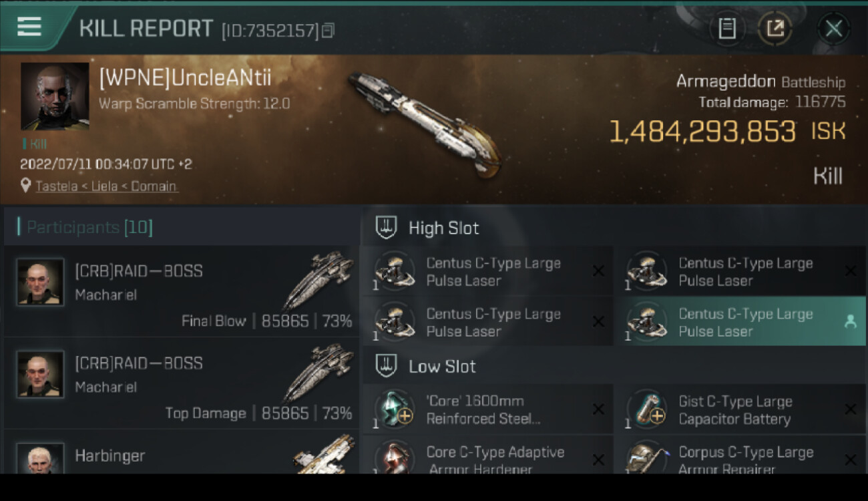Copy the kill report ID icon
The image size is (868, 501).
pyautogui.click(x=328, y=30)
